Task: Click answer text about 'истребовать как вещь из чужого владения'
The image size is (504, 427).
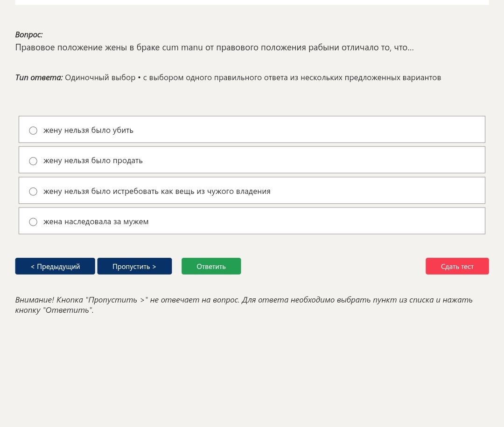Action: (x=157, y=191)
